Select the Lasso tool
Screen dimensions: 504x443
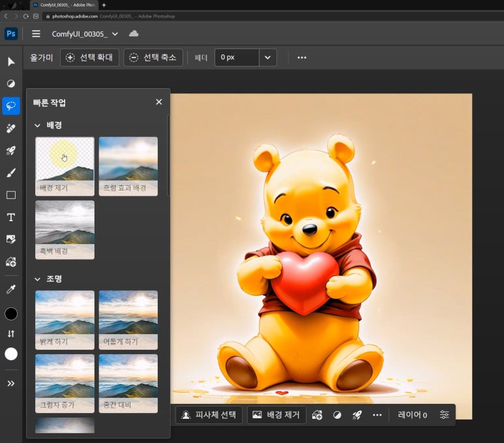(x=11, y=106)
